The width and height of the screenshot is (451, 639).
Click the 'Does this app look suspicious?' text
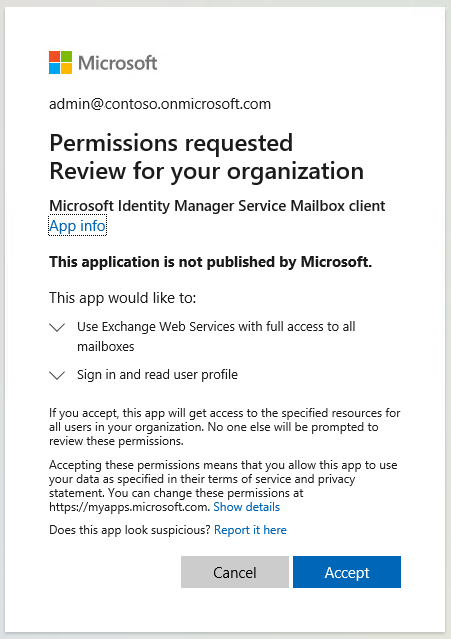coord(130,530)
